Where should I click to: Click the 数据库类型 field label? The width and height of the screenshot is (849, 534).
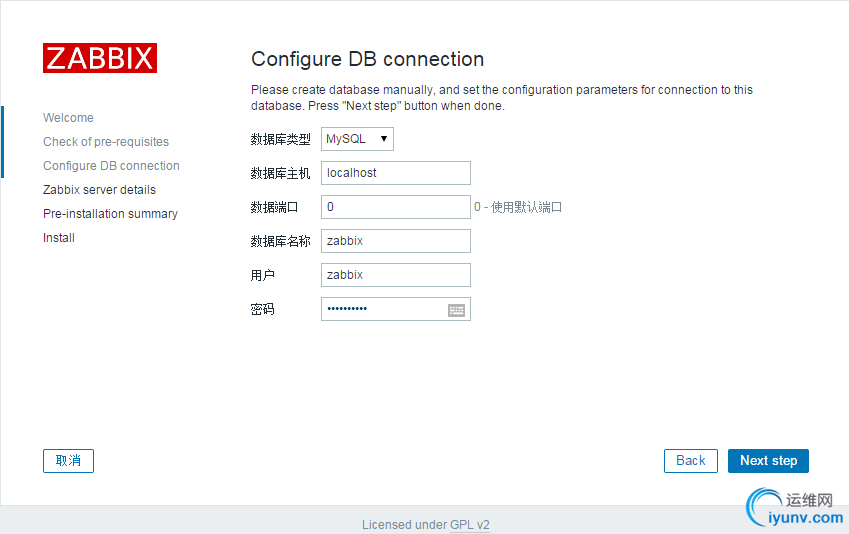(280, 139)
